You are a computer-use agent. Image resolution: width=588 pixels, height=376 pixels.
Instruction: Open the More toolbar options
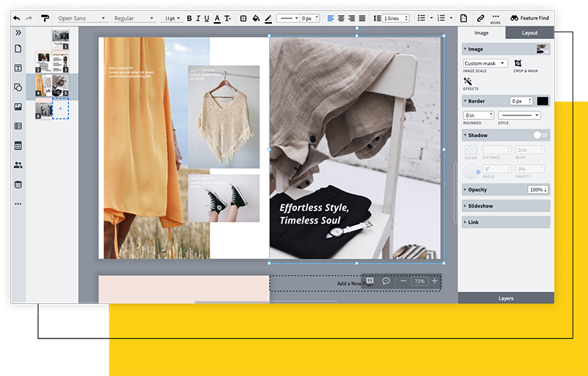click(x=495, y=18)
